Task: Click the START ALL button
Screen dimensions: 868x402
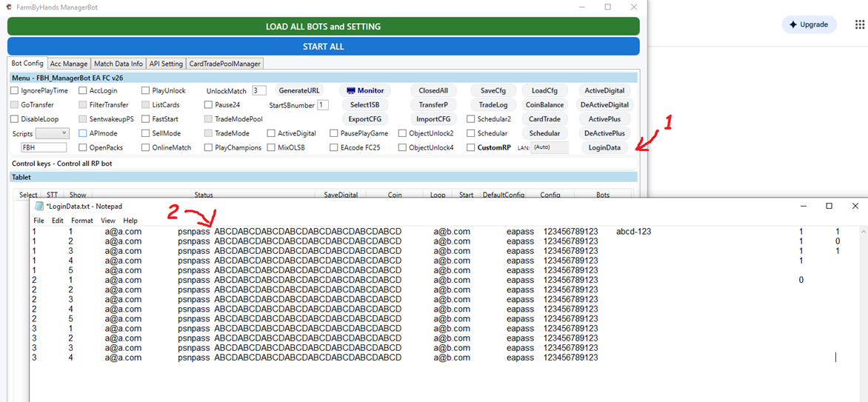Action: point(324,47)
